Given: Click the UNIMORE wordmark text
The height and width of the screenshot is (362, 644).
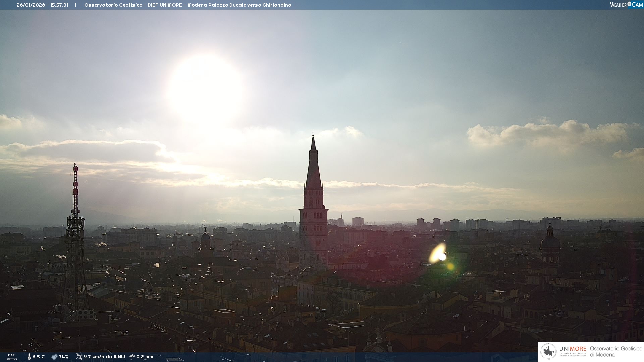Looking at the screenshot, I should pyautogui.click(x=573, y=349).
